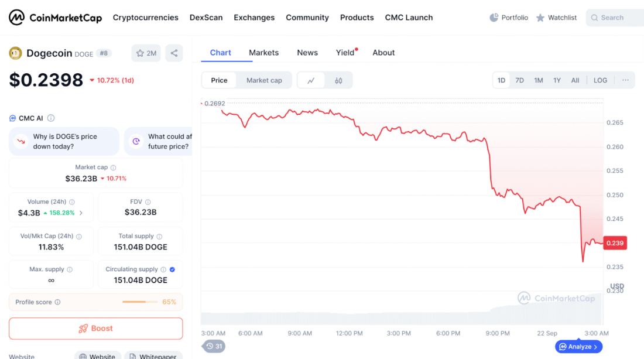This screenshot has width=644, height=359.
Task: Set chart range to 7D
Action: coord(519,80)
